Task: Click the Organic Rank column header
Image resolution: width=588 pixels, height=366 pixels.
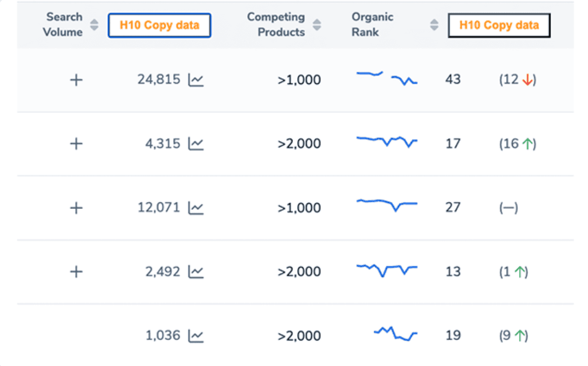Action: point(372,24)
